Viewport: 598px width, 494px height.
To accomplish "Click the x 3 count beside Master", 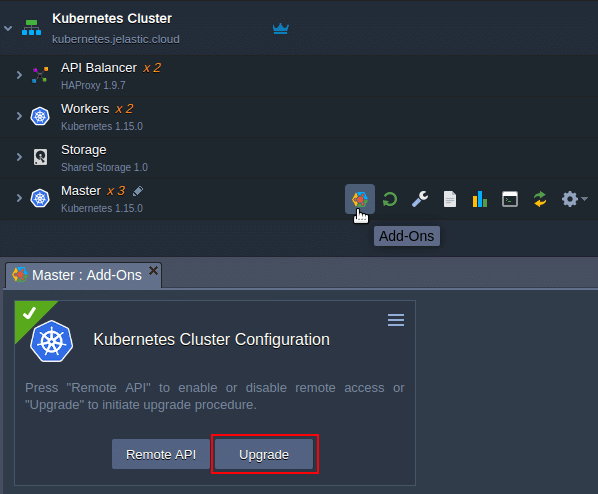I will tap(116, 191).
